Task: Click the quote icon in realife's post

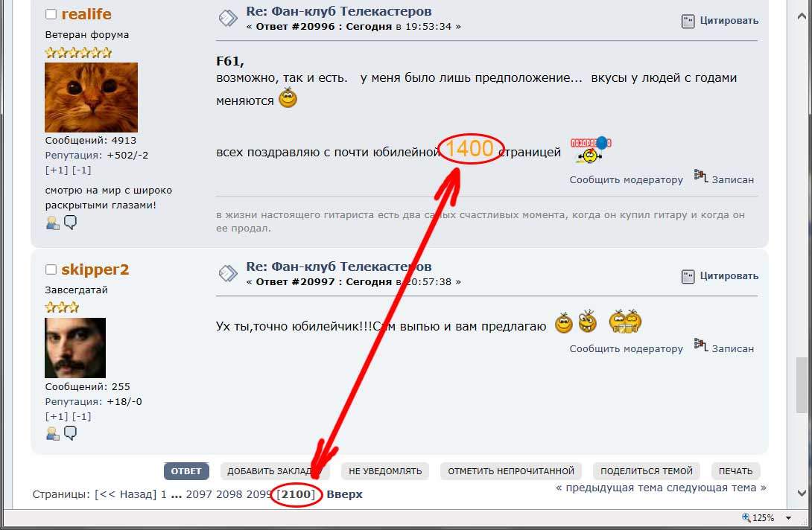Action: 688,22
